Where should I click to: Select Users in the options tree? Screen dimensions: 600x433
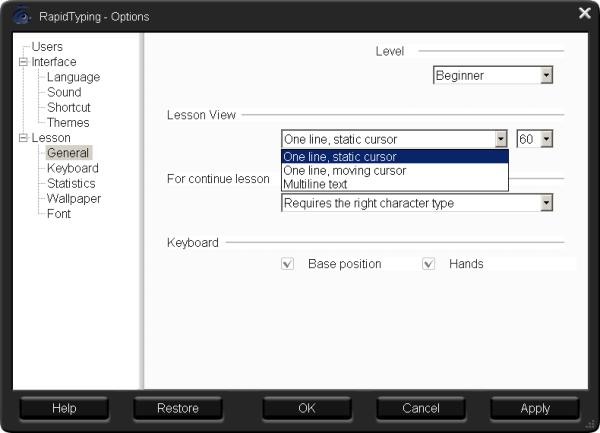[x=47, y=47]
